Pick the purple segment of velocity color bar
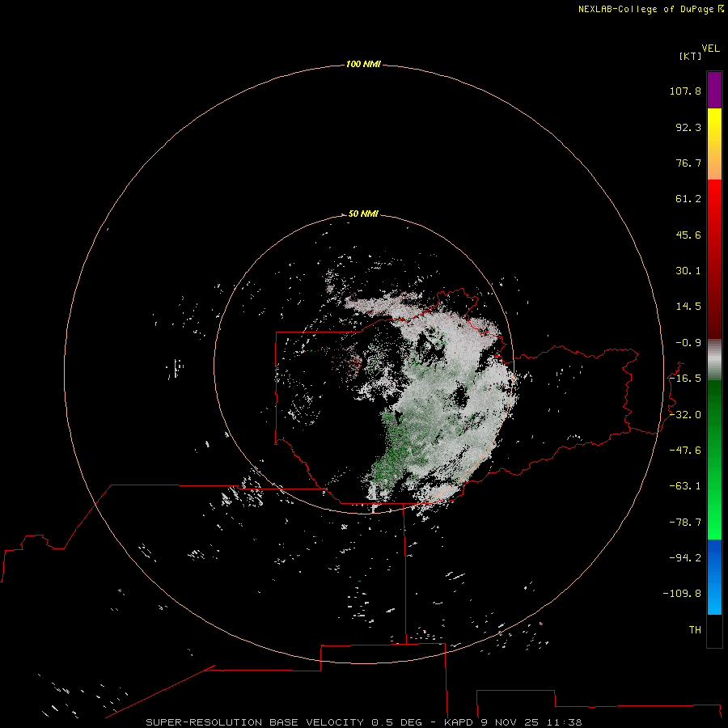 pyautogui.click(x=714, y=91)
